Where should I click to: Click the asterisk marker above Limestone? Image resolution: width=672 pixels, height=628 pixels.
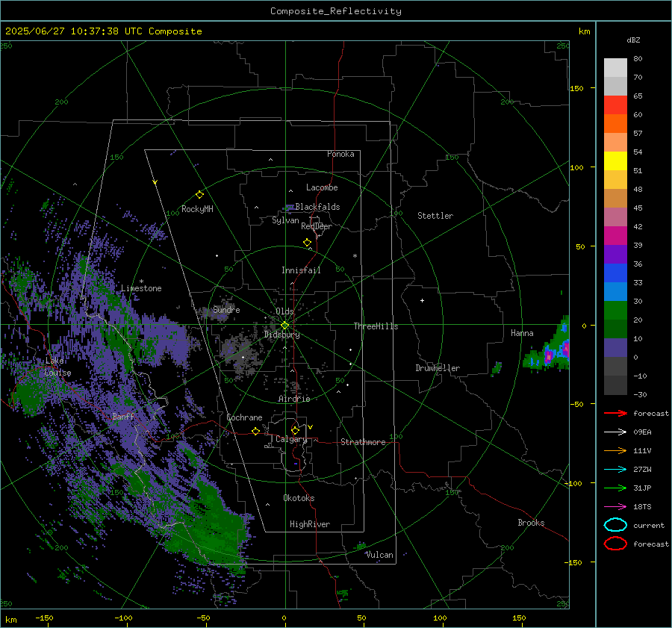[141, 282]
